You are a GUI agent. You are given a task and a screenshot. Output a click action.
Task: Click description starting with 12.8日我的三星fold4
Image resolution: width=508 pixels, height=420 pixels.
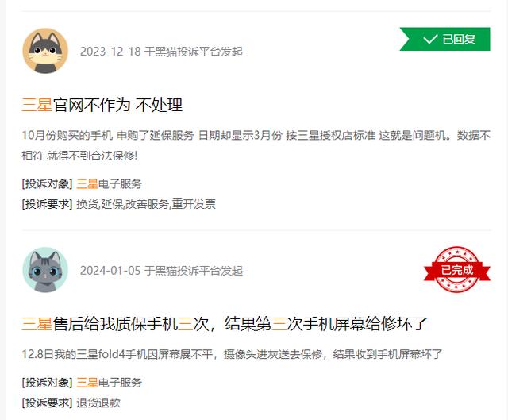pyautogui.click(x=232, y=354)
